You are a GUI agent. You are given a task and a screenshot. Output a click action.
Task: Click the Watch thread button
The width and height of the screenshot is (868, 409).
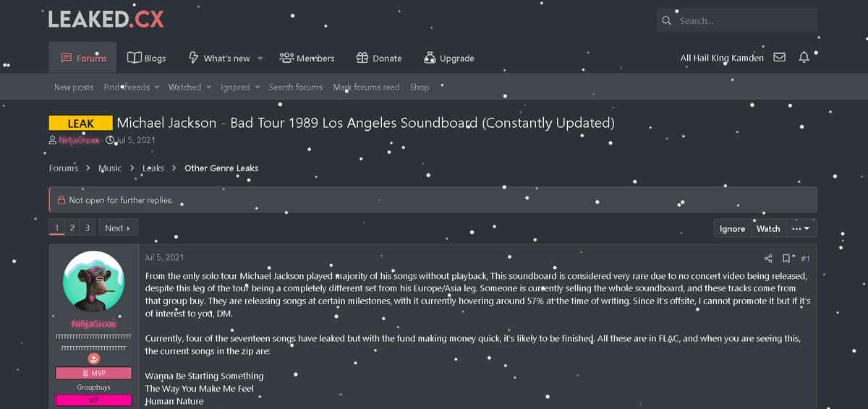pyautogui.click(x=768, y=228)
